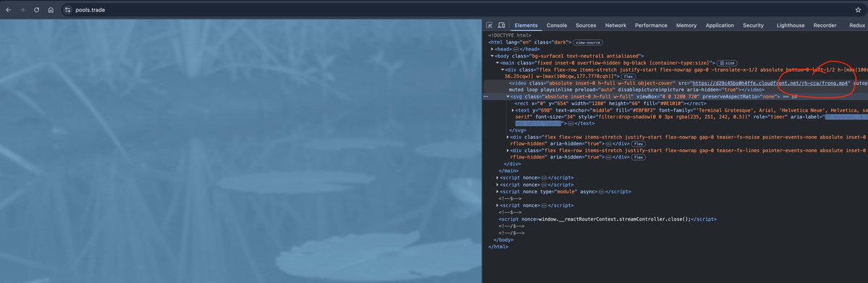868x283 pixels.
Task: Open the Console tab
Action: point(557,25)
